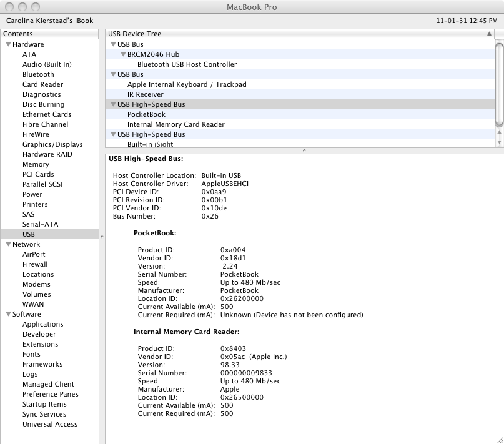The image size is (504, 444).
Task: Show the Serial-ATA hardware info
Action: click(40, 224)
